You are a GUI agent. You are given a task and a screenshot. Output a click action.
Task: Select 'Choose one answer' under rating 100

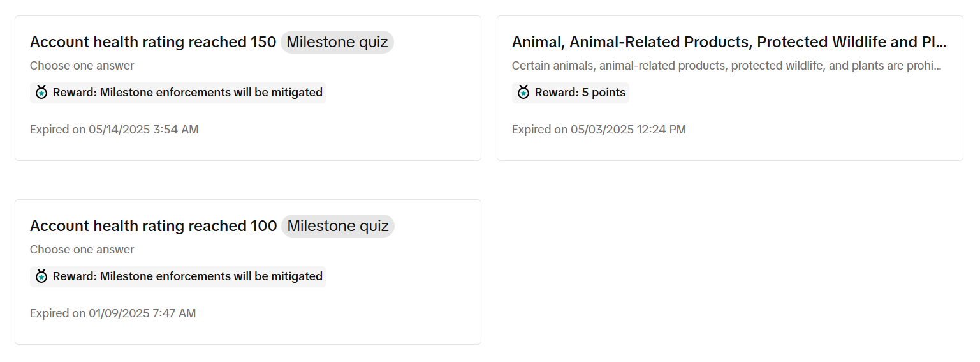pyautogui.click(x=82, y=250)
